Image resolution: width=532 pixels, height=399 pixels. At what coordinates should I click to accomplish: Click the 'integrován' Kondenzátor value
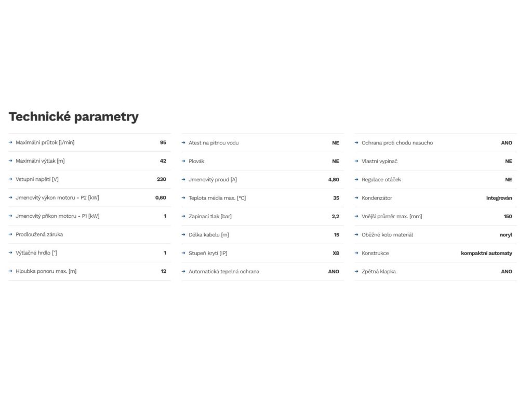(x=499, y=198)
